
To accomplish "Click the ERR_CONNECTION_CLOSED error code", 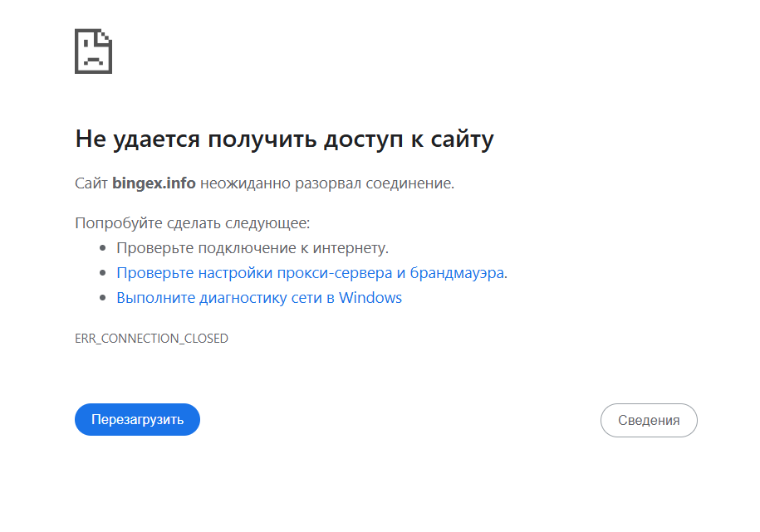I will (x=151, y=339).
